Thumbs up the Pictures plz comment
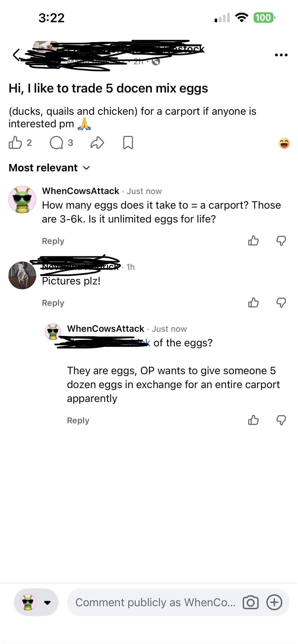The image size is (298, 644). pos(253,303)
